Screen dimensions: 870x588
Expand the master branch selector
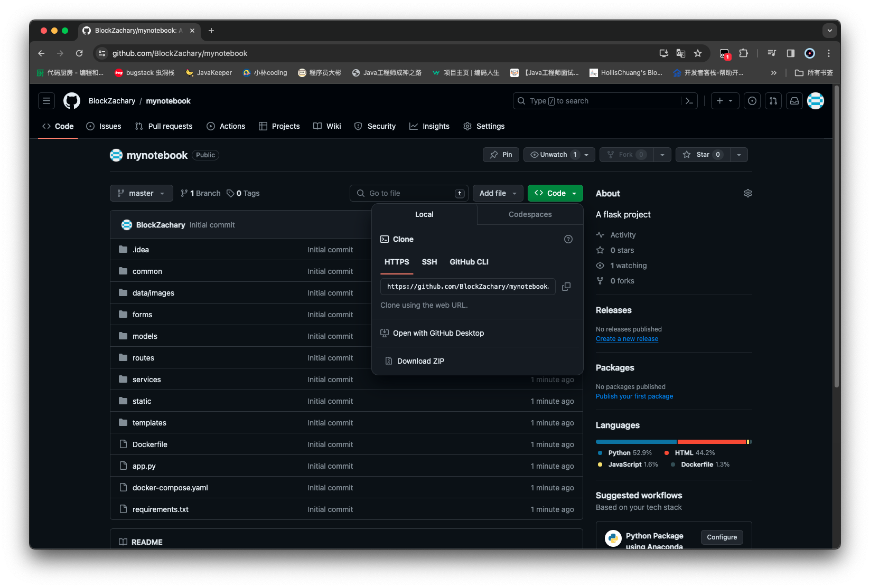point(141,193)
